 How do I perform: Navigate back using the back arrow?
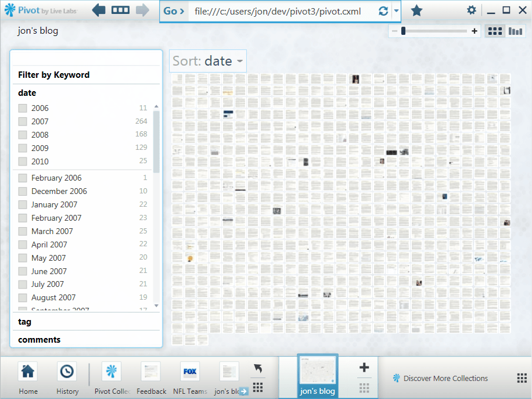pos(98,10)
